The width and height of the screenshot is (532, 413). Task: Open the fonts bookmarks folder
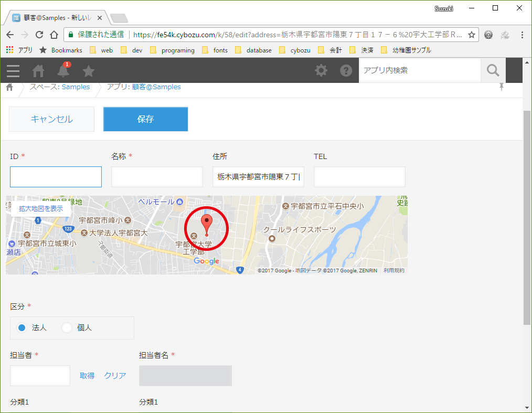pos(215,50)
